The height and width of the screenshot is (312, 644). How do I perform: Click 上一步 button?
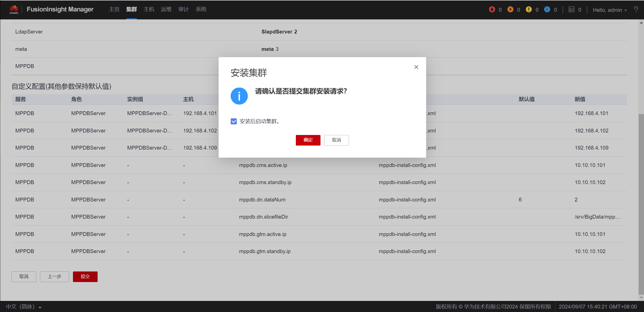pos(54,276)
